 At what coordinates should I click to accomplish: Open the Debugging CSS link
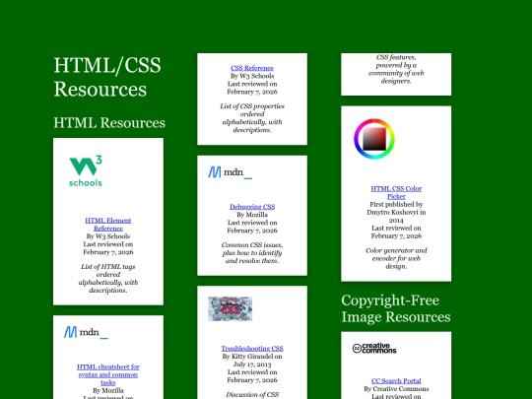[x=252, y=207]
